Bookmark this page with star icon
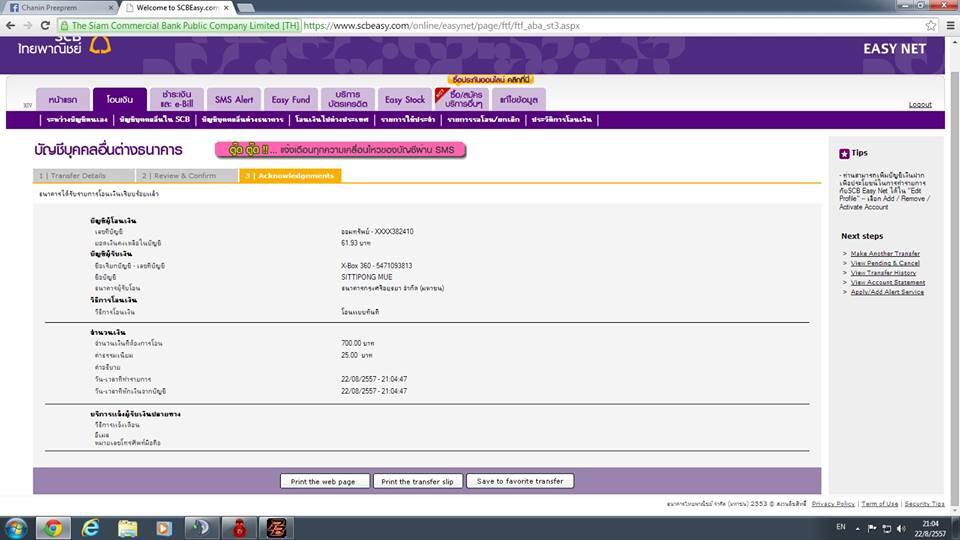960x540 pixels. 931,26
